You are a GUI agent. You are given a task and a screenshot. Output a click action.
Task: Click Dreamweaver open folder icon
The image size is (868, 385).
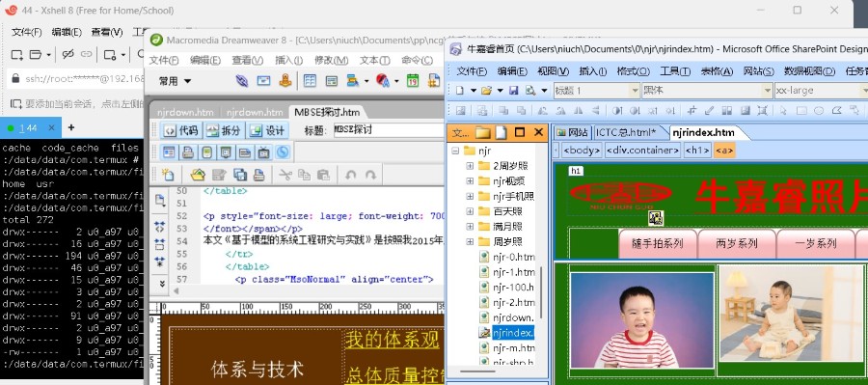pos(198,175)
